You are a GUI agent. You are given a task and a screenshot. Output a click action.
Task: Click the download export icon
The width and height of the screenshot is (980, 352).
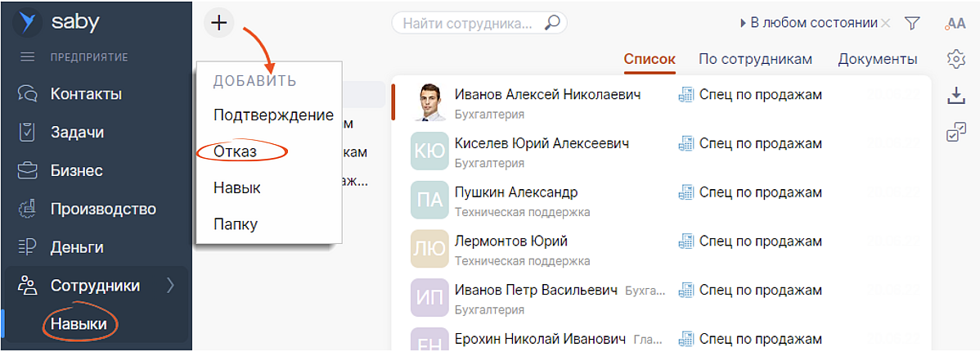pos(955,96)
